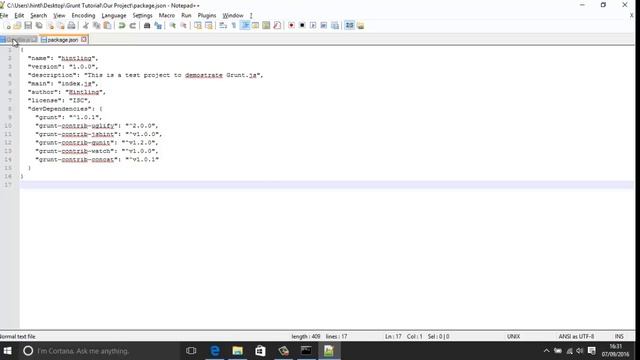Open the Window menu
Image resolution: width=640 pixels, height=360 pixels.
(233, 16)
